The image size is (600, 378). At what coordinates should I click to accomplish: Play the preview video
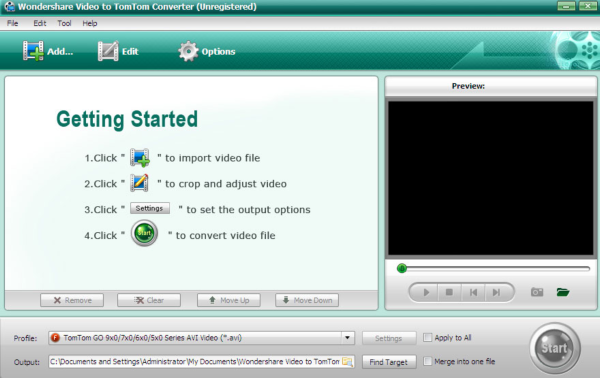[x=426, y=292]
